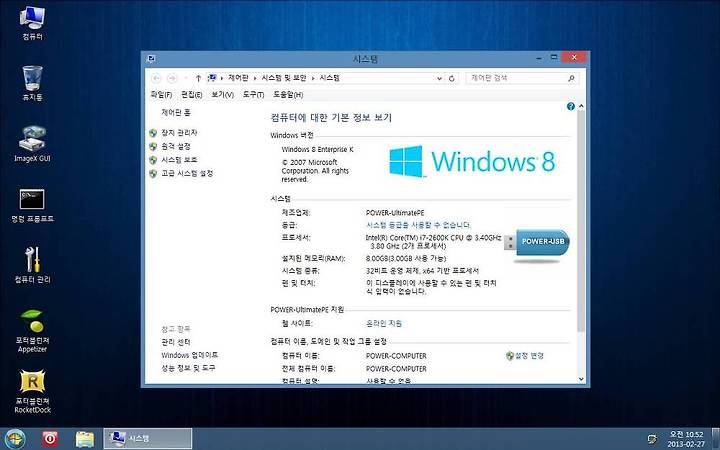Open 원격 설정 link

coord(175,146)
